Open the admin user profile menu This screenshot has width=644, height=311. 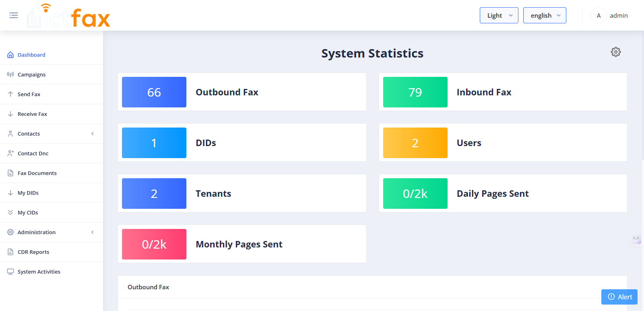609,15
